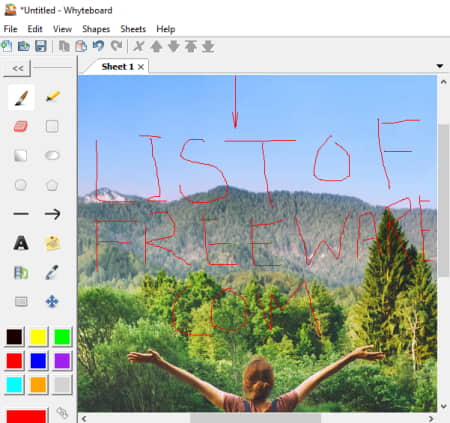
Task: Move shape to the bottom
Action: click(x=208, y=46)
